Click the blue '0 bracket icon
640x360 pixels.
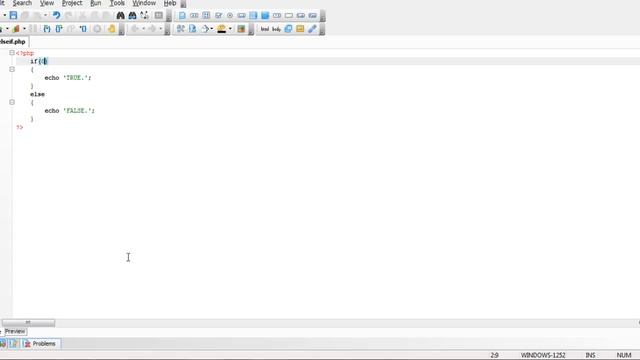click(x=83, y=29)
